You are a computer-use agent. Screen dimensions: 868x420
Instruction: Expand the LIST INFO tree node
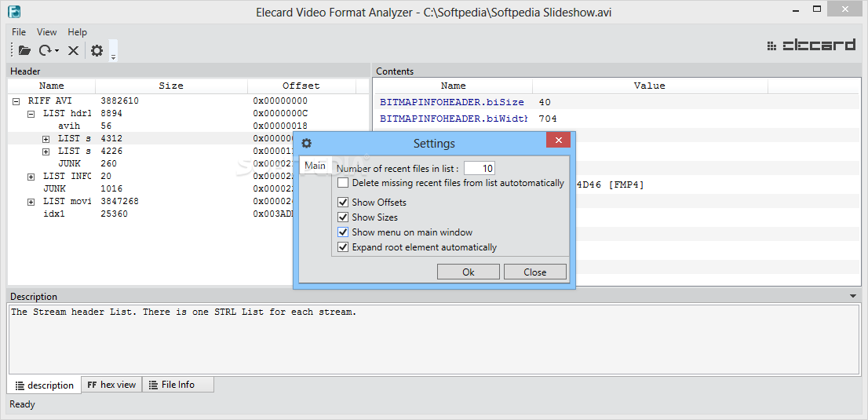coord(31,176)
